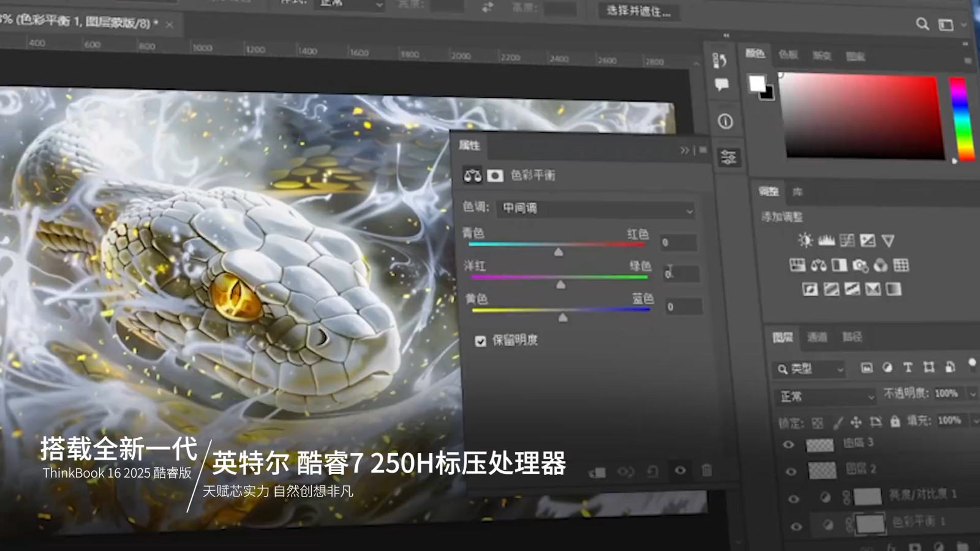Add a Channel Mixer adjustment

pos(880,265)
